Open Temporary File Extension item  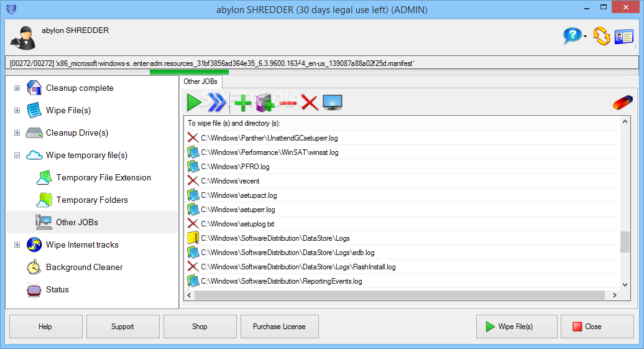[103, 177]
